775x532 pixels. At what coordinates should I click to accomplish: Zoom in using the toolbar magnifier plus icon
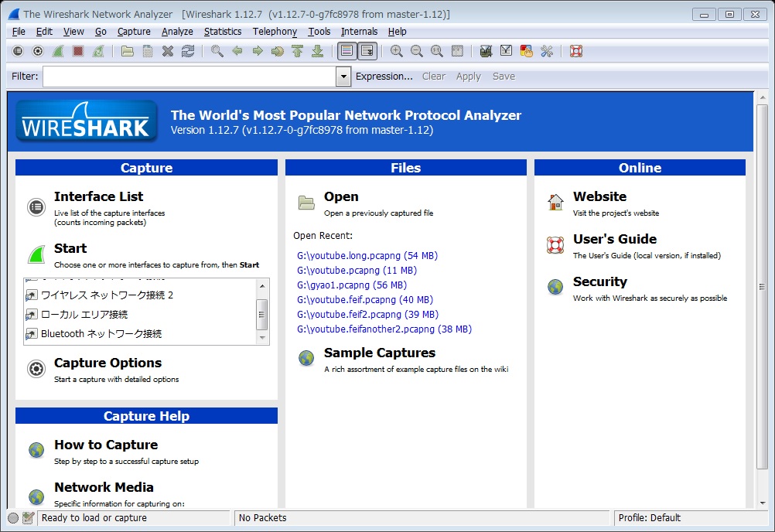397,51
